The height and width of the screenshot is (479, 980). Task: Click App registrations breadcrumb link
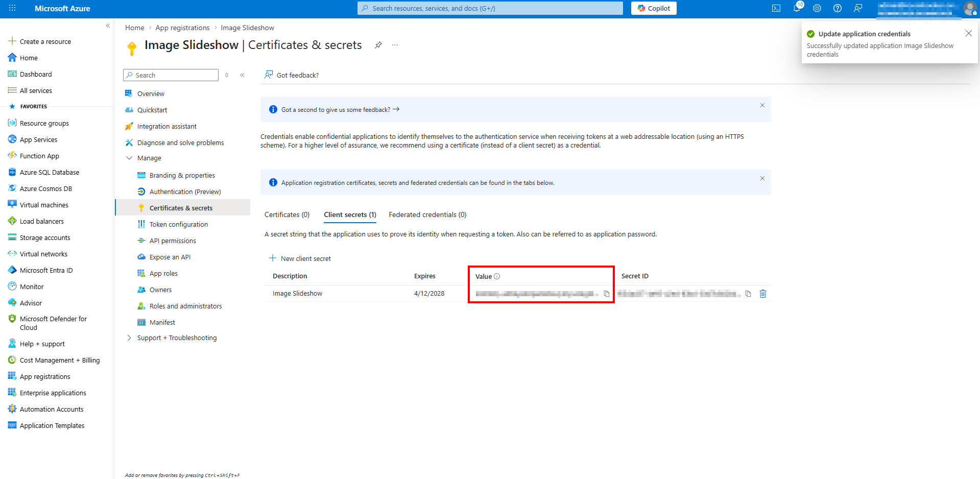pos(182,28)
